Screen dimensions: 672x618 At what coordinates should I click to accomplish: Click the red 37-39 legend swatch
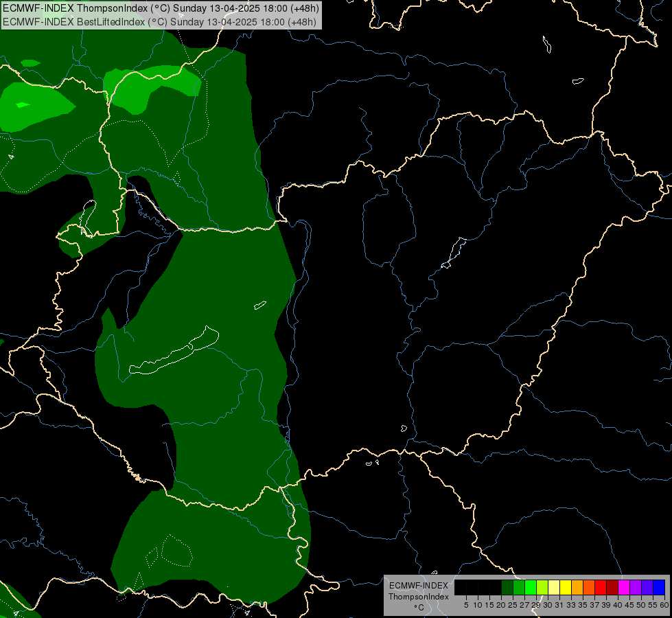[x=601, y=587]
